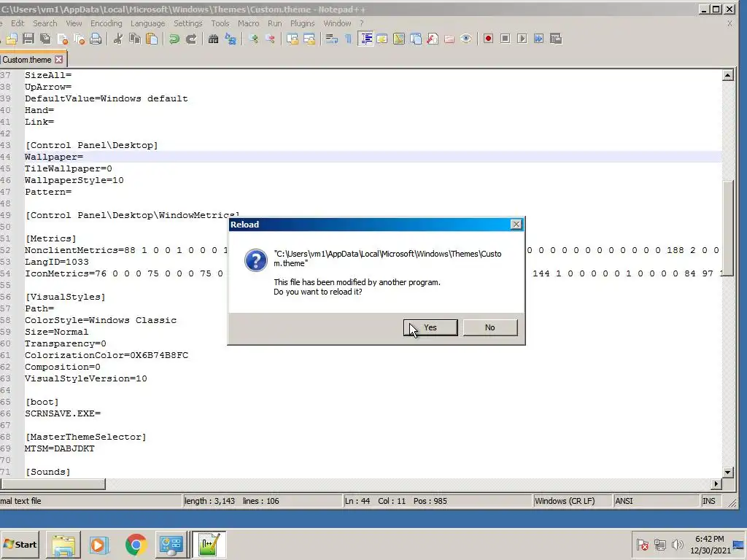Click the red Record Macro icon
This screenshot has width=747, height=560.
488,39
